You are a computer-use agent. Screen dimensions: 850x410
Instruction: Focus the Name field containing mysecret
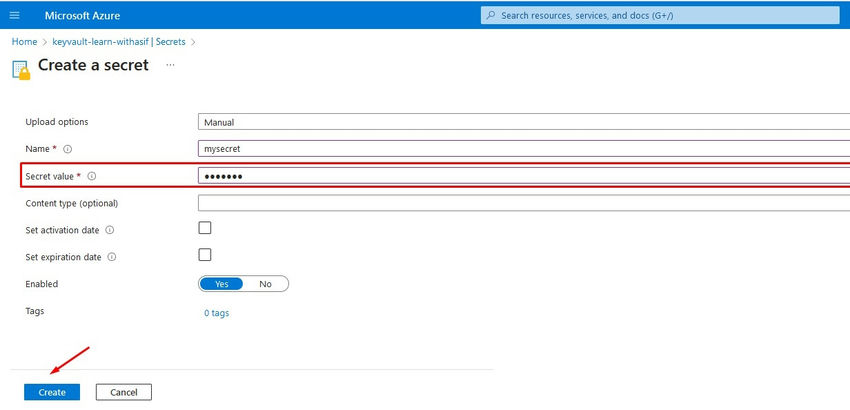click(524, 149)
